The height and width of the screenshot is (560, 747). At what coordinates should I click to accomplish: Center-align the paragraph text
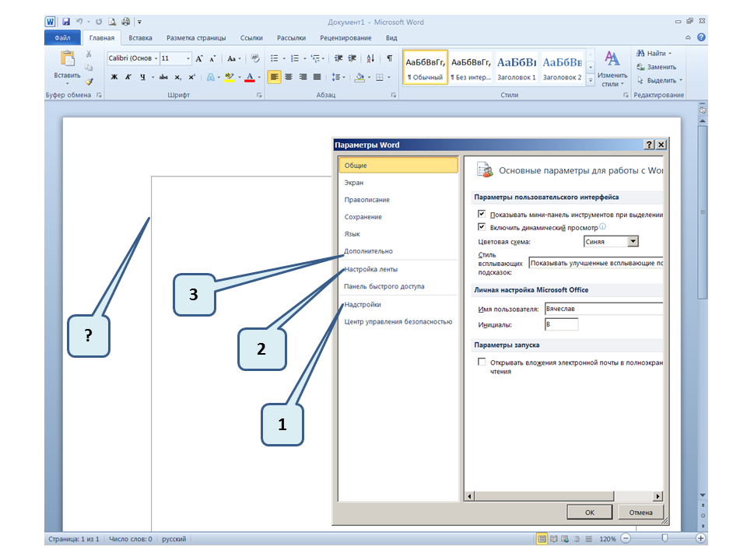(x=289, y=77)
